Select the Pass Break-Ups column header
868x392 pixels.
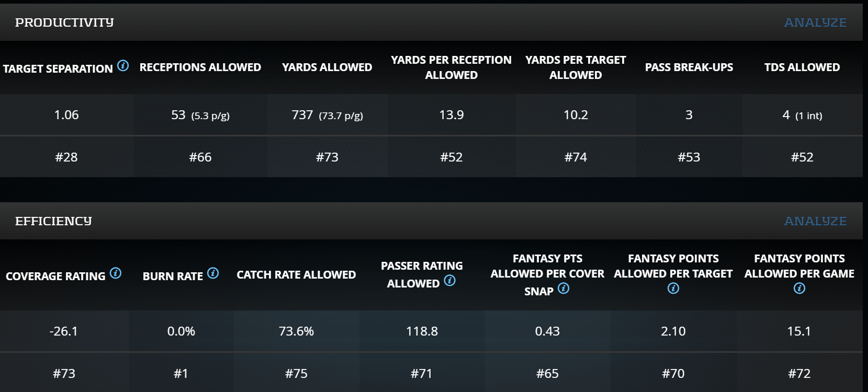689,67
